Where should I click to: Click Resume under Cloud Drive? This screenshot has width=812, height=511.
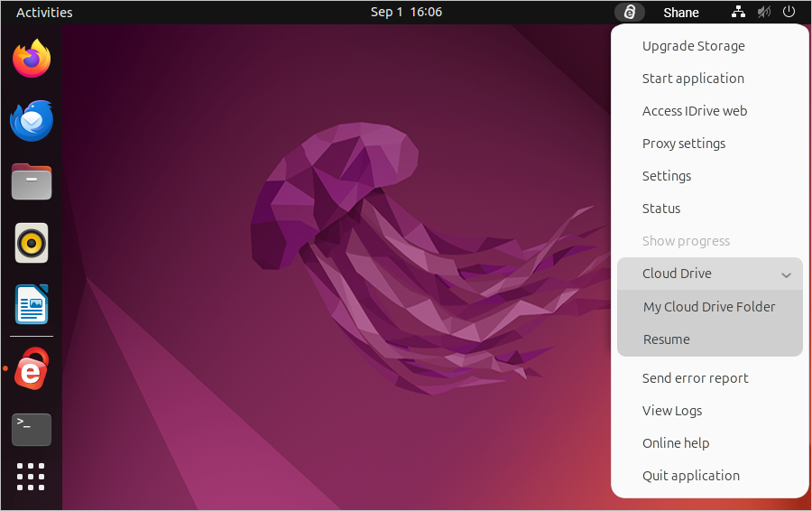(667, 339)
